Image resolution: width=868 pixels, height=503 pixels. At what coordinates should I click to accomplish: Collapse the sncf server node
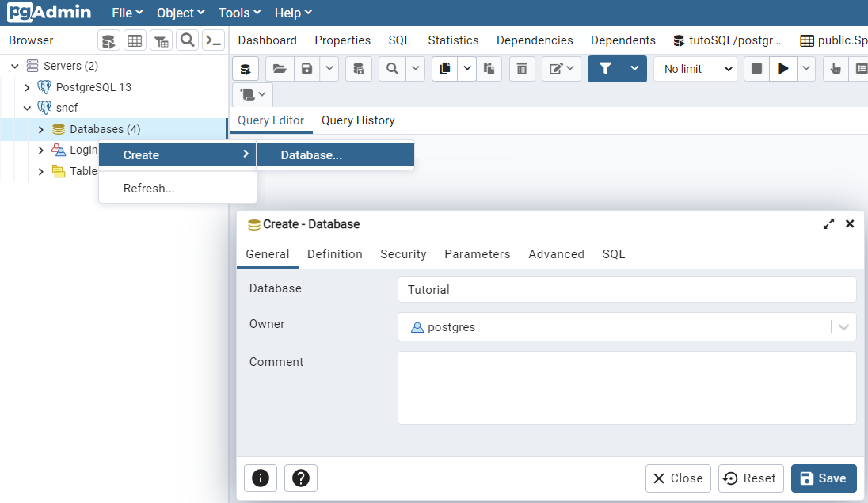coord(27,108)
